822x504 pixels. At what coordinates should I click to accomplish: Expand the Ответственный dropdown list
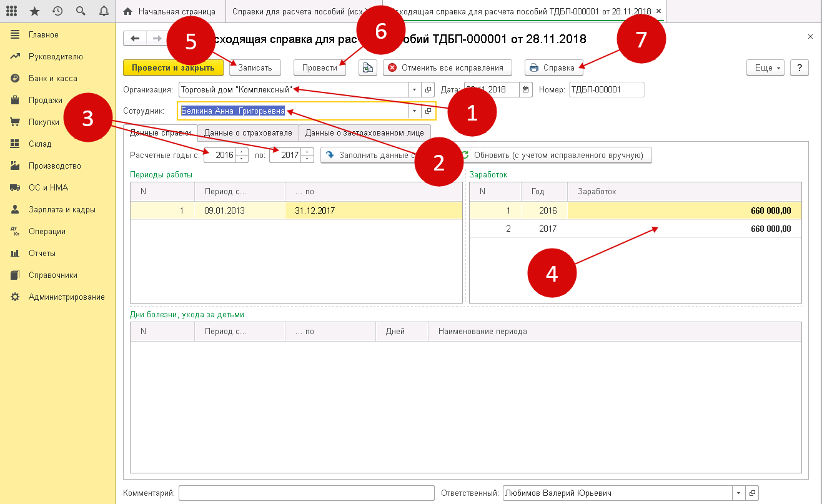[x=740, y=493]
